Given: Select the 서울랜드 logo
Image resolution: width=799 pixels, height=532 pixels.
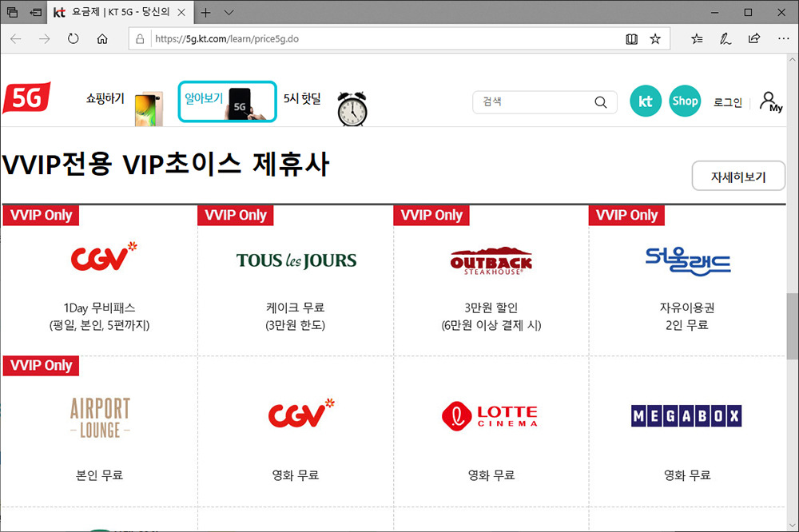Looking at the screenshot, I should [687, 261].
